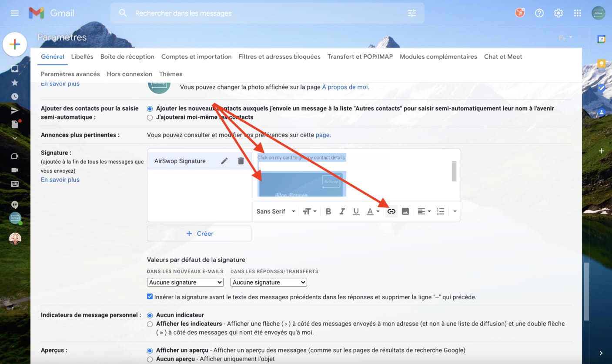
Task: Open signature dropdown for replies/transfers
Action: click(269, 282)
